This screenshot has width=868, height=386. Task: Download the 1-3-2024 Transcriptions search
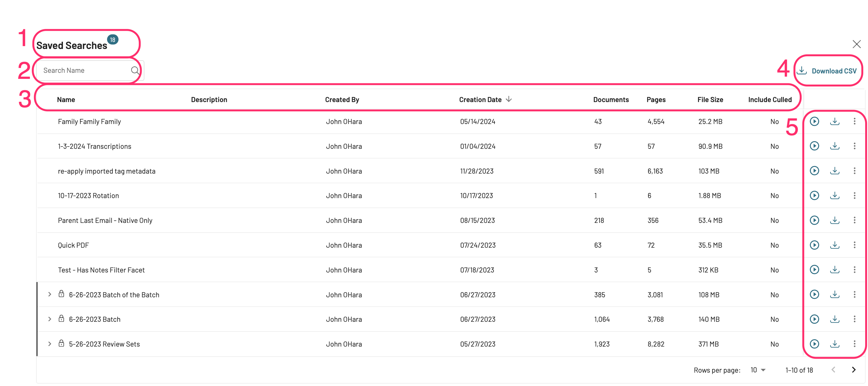(835, 146)
